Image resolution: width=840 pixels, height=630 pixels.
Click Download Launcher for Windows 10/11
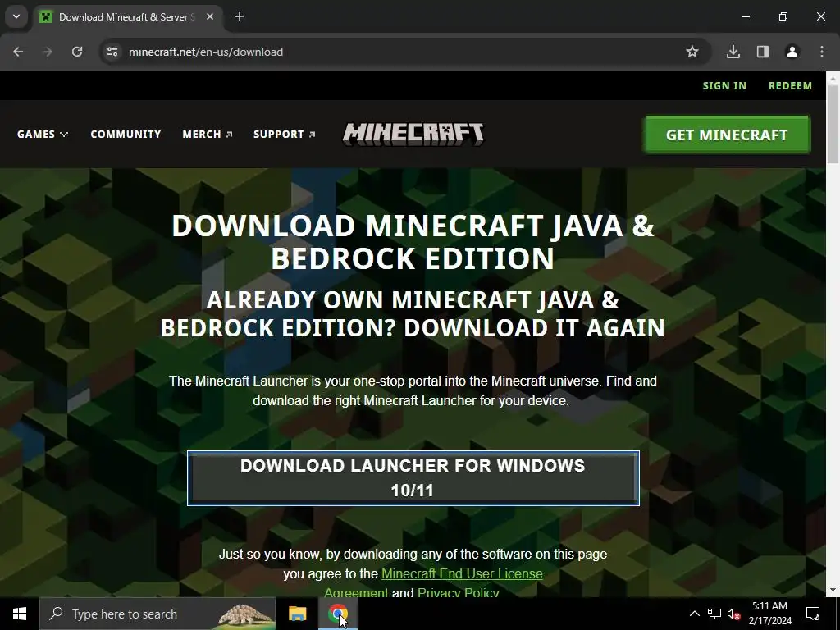click(x=413, y=478)
